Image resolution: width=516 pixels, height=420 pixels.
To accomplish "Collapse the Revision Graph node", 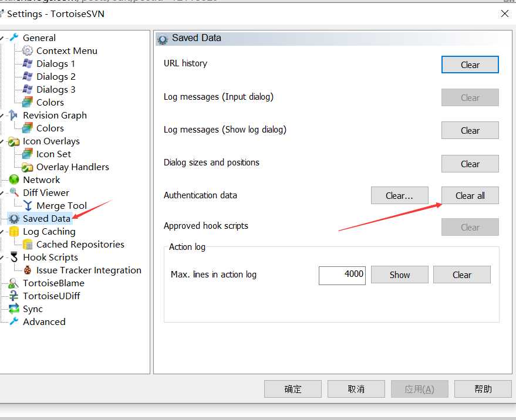I will 2,116.
